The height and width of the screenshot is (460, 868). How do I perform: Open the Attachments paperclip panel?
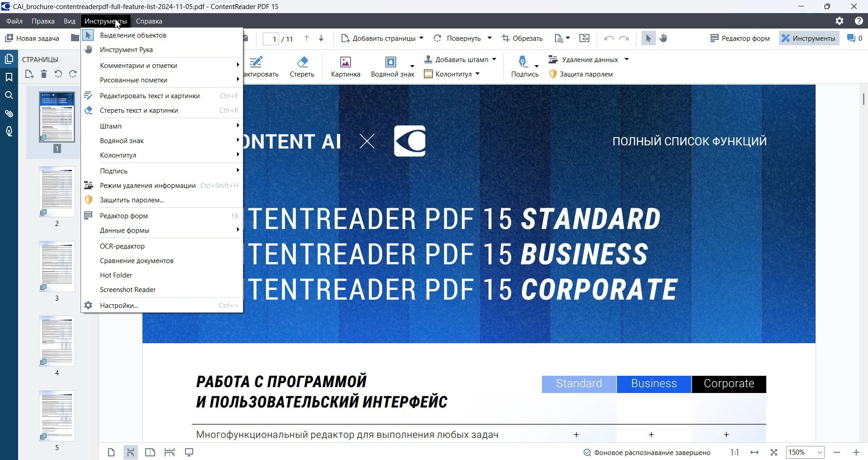click(9, 113)
